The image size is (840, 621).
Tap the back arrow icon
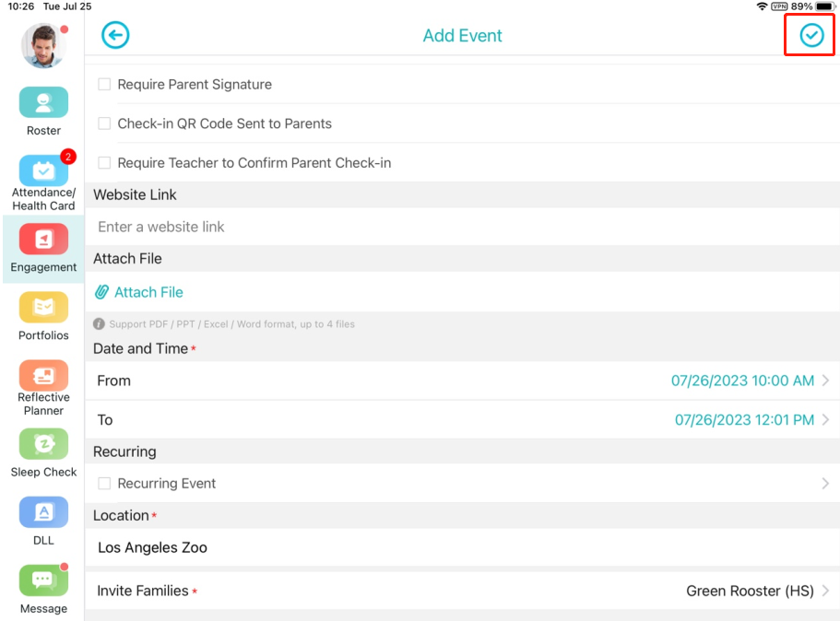[115, 35]
